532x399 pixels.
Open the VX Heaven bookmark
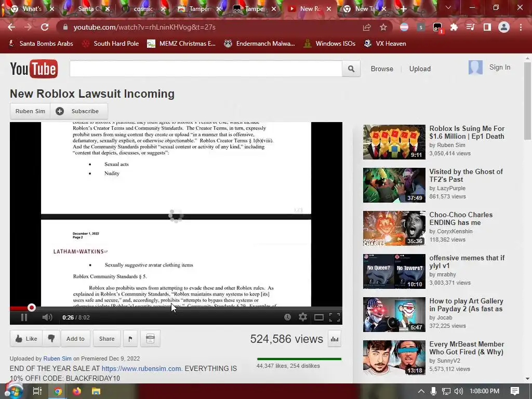(385, 44)
